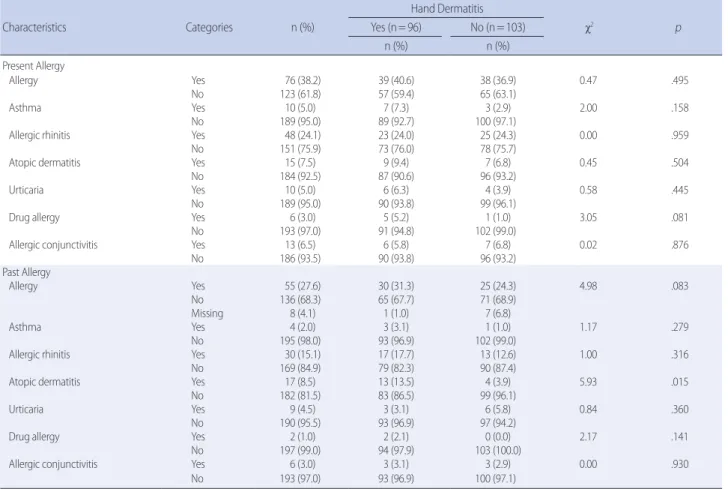Select the Missing category cell
This screenshot has width=728, height=489.
[207, 313]
